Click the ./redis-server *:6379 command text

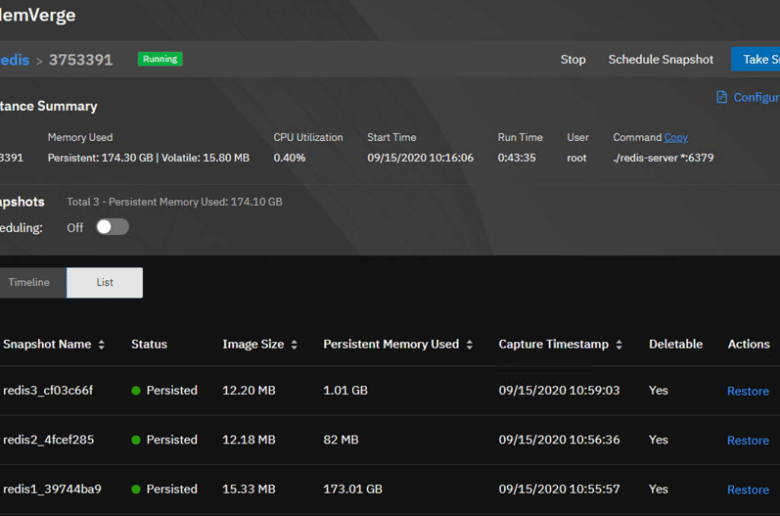(x=663, y=158)
